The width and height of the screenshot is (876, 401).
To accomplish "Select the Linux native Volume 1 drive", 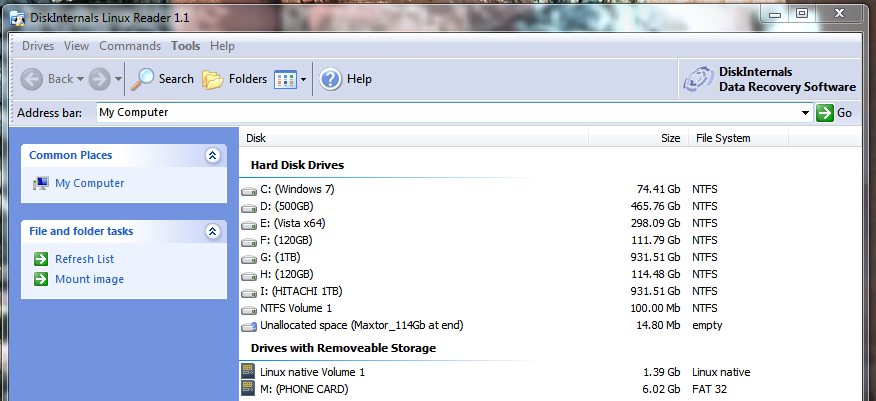I will (312, 372).
